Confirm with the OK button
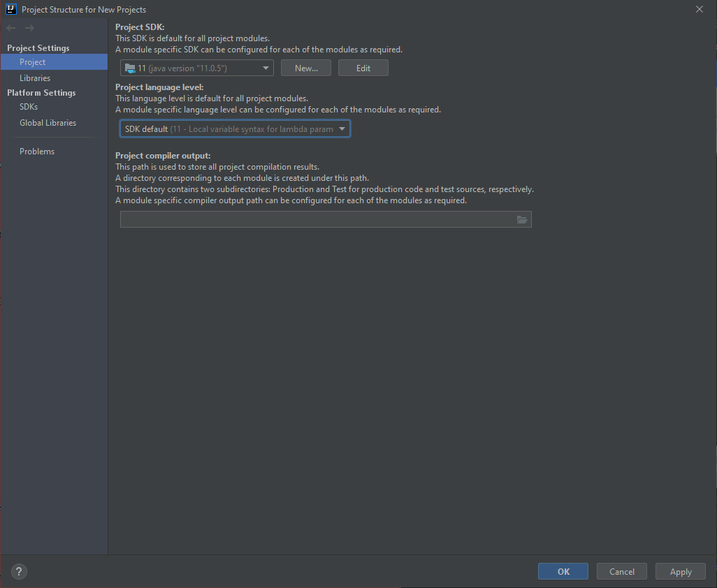 click(563, 571)
